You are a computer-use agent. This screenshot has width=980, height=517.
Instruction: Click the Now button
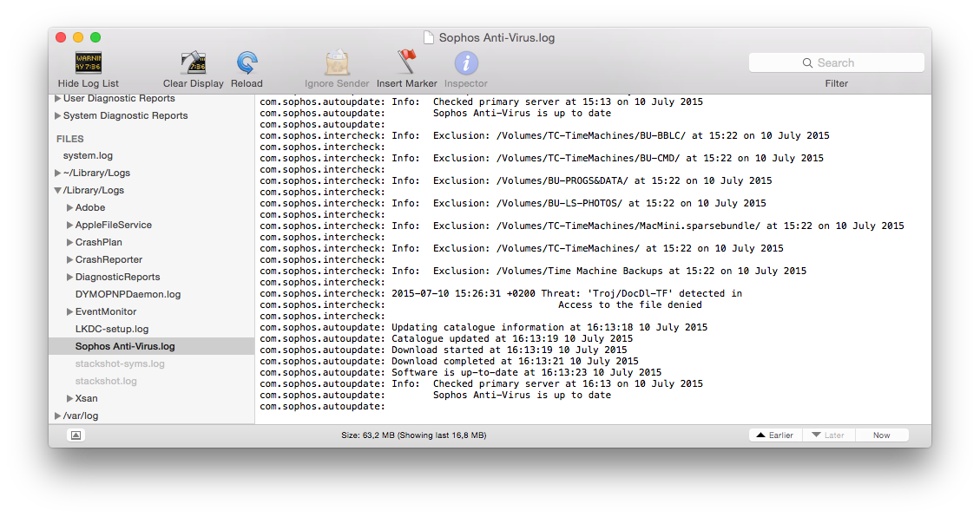point(881,435)
